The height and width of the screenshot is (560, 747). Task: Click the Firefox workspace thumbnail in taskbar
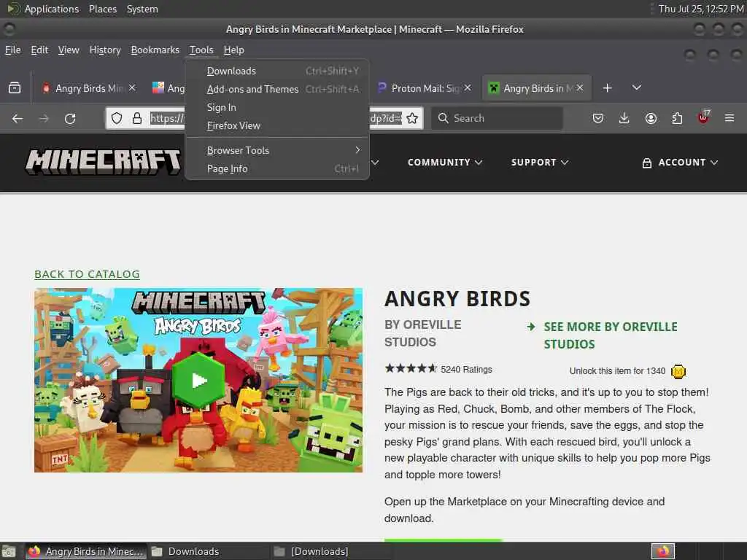coord(662,551)
